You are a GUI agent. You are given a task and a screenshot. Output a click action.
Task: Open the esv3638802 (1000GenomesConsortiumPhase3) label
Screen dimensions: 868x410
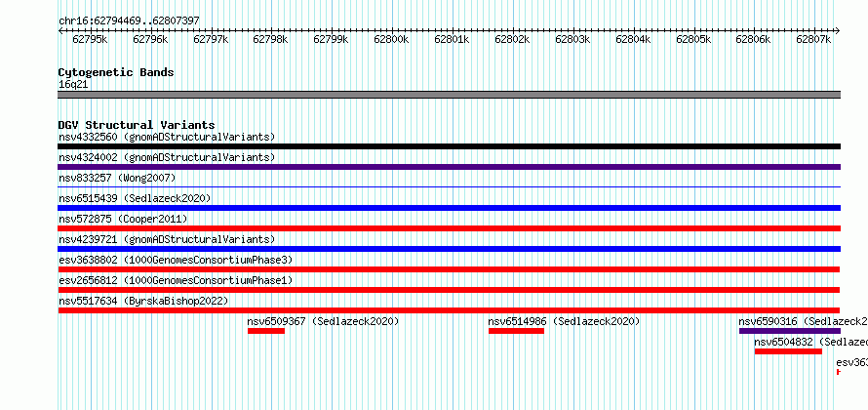coord(176,260)
